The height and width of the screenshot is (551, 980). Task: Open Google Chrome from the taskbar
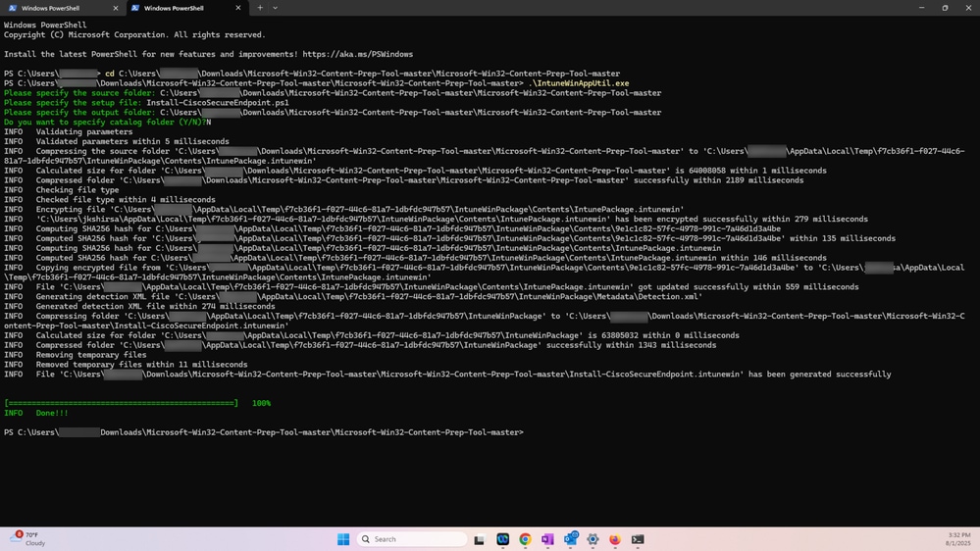coord(525,539)
